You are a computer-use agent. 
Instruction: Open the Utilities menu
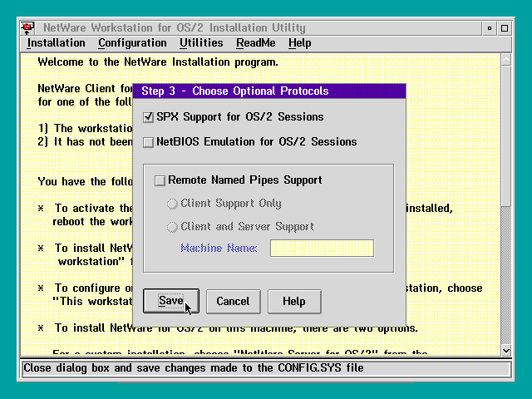[x=201, y=43]
